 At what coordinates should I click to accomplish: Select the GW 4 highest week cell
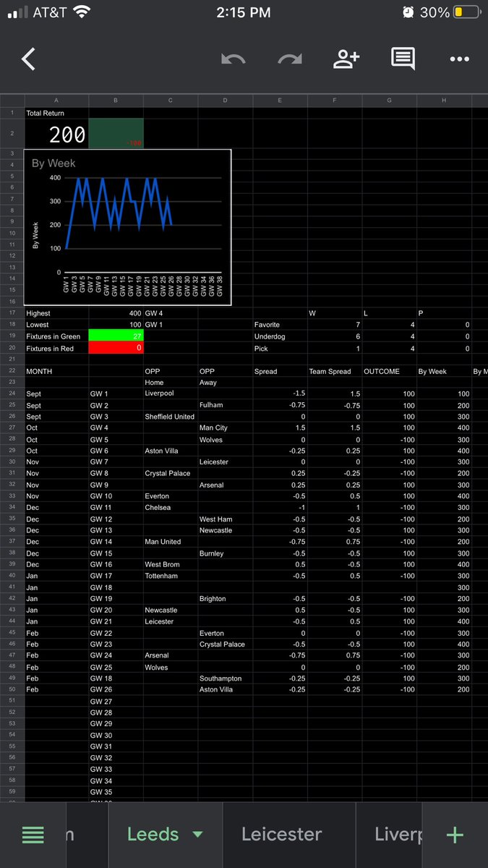pyautogui.click(x=171, y=313)
